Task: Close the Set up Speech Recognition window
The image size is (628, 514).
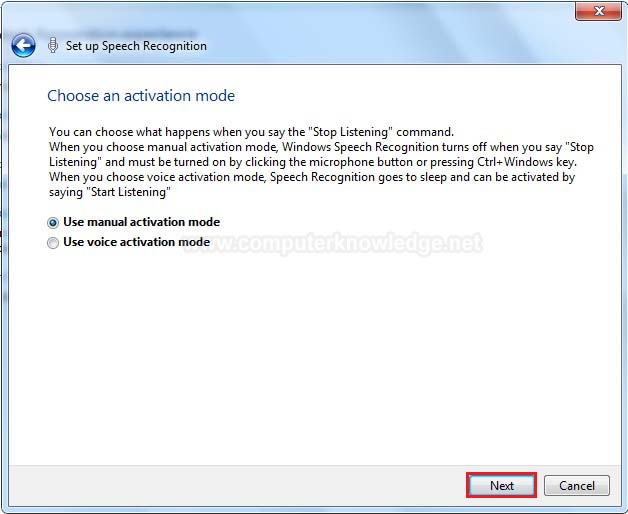Action: coord(598,11)
